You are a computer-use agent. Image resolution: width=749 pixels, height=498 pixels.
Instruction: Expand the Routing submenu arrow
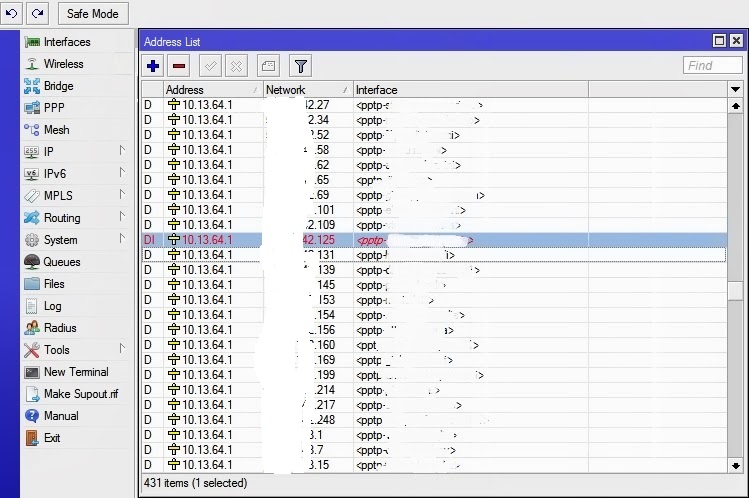click(122, 216)
